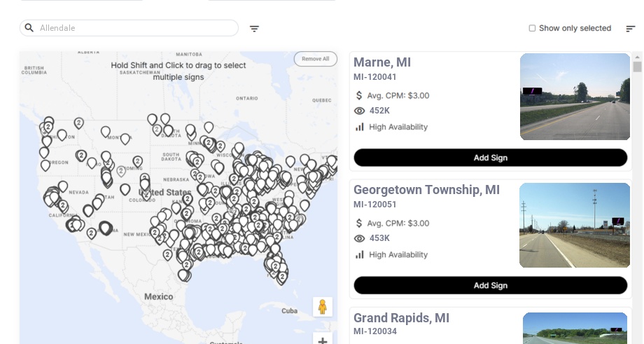Add Sign for Georgetown Township, MI
This screenshot has height=344, width=644.
coord(490,285)
